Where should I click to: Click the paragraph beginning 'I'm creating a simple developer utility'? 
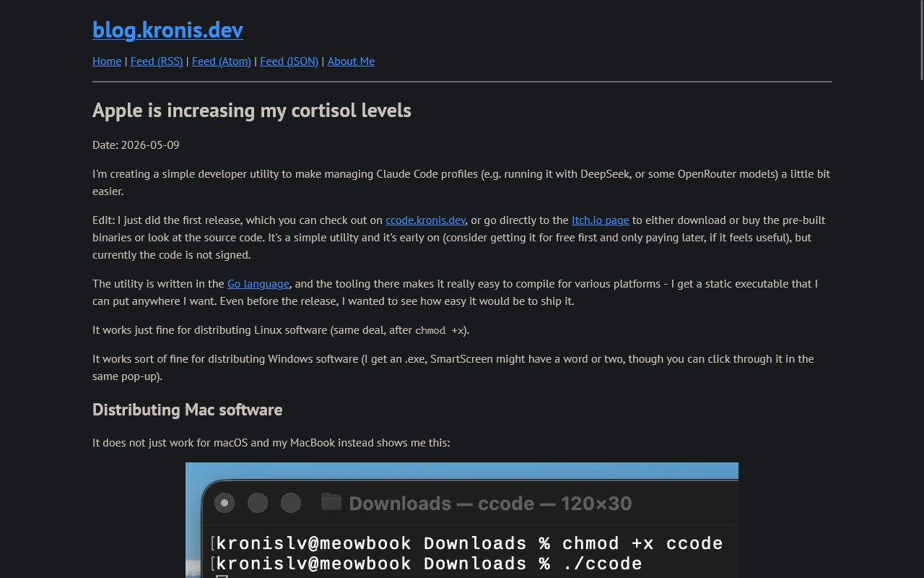pos(461,183)
